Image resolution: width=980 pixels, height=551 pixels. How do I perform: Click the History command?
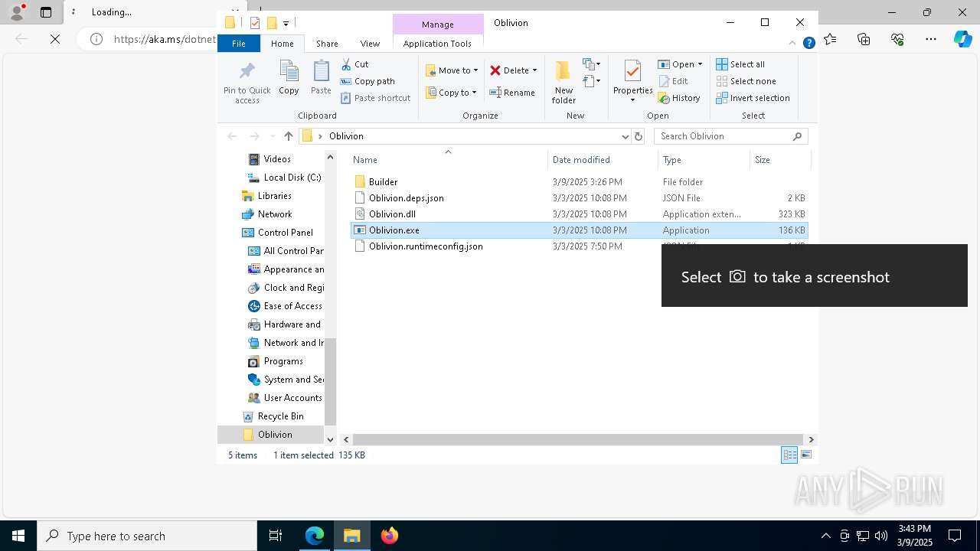(679, 98)
